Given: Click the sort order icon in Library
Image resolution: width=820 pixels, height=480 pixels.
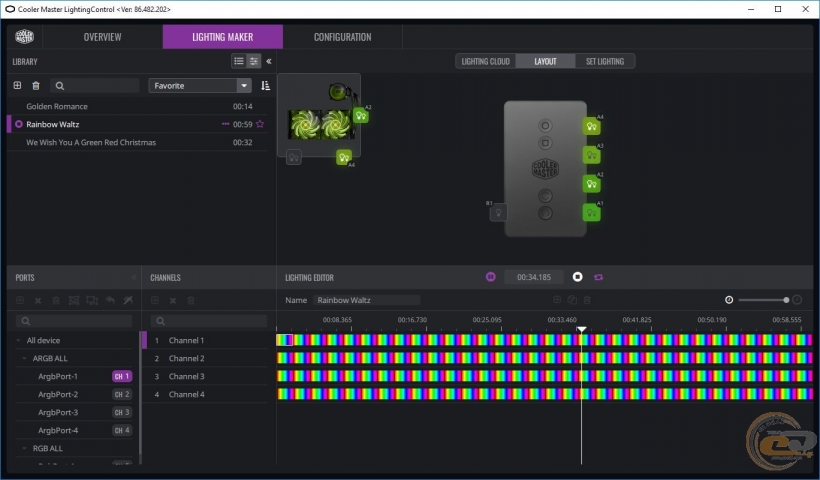Looking at the screenshot, I should click(265, 86).
